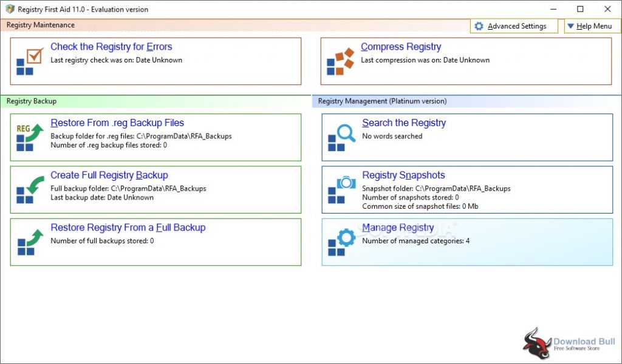The image size is (622, 364).
Task: Click the Registry First Aid title bar app icon
Action: pyautogui.click(x=10, y=9)
